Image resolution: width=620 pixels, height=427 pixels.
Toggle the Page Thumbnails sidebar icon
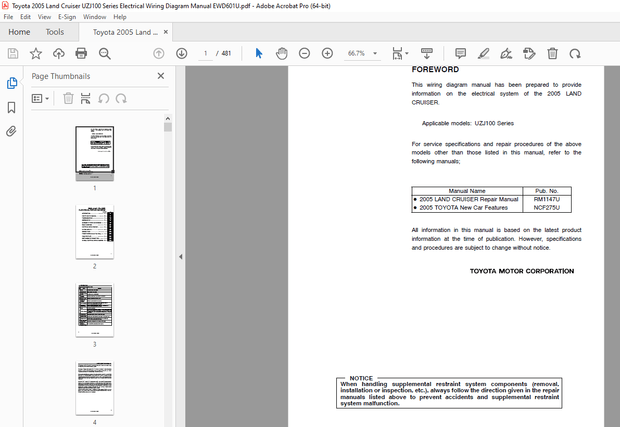point(12,83)
